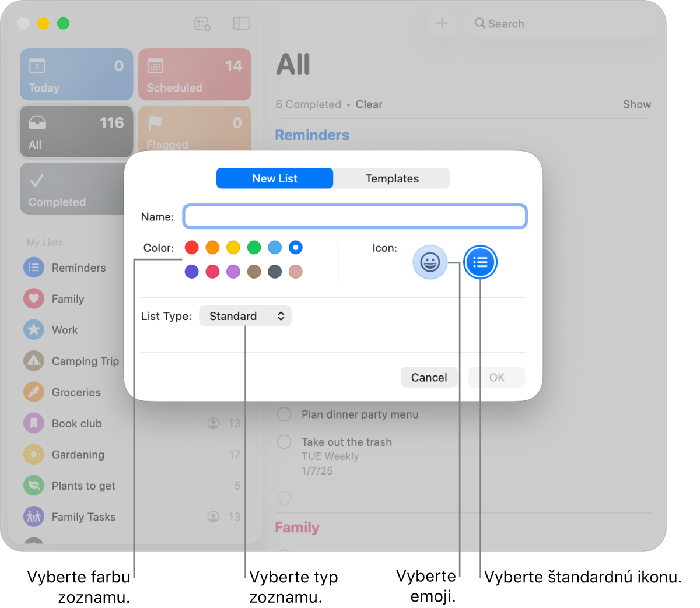
Task: Click the Search field
Action: click(561, 23)
